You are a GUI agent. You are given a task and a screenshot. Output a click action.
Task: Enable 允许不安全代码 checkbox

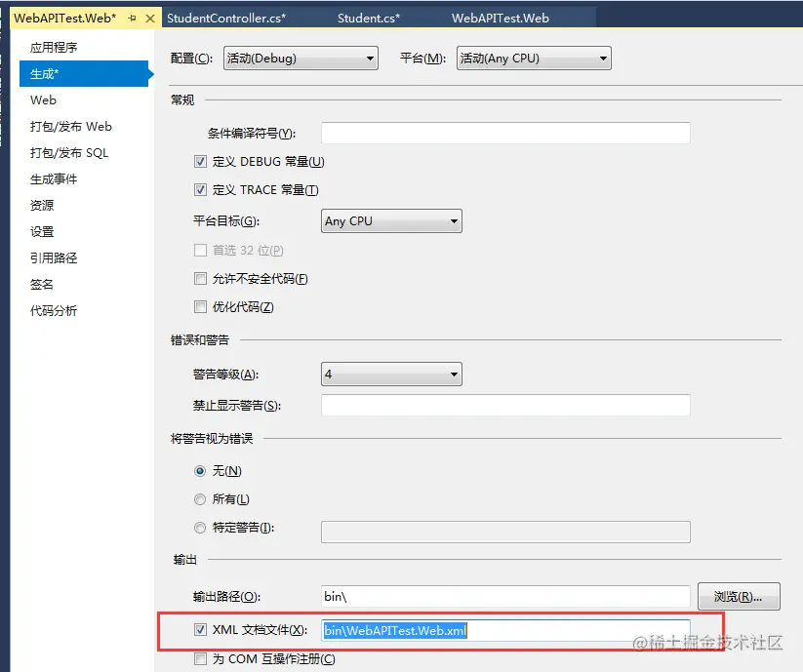point(200,278)
